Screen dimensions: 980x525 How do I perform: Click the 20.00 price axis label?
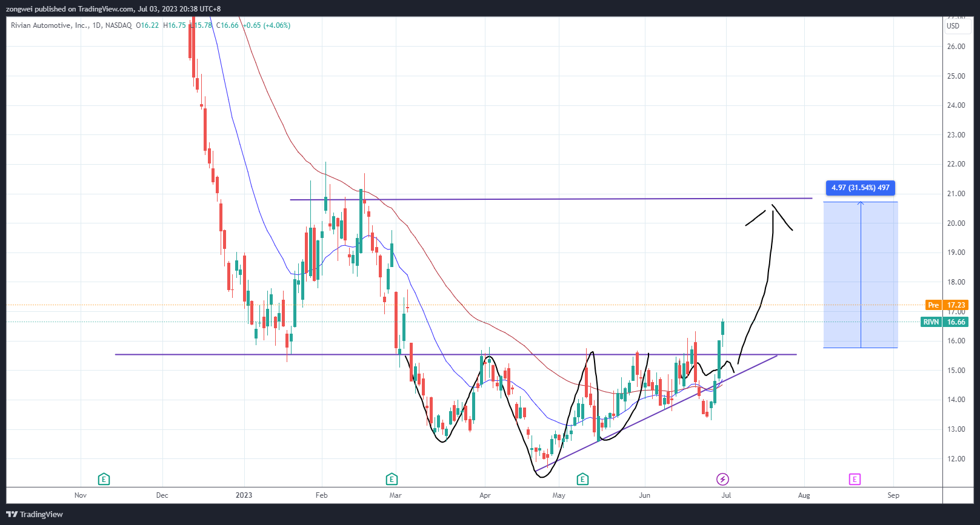point(956,223)
